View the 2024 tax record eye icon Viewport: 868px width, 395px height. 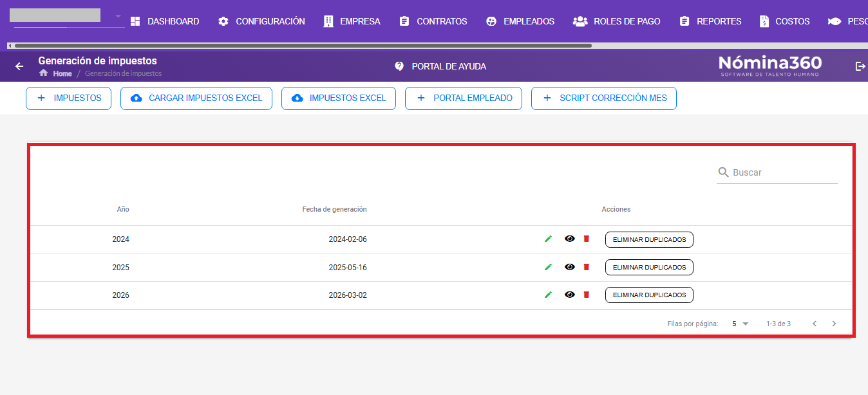point(569,239)
